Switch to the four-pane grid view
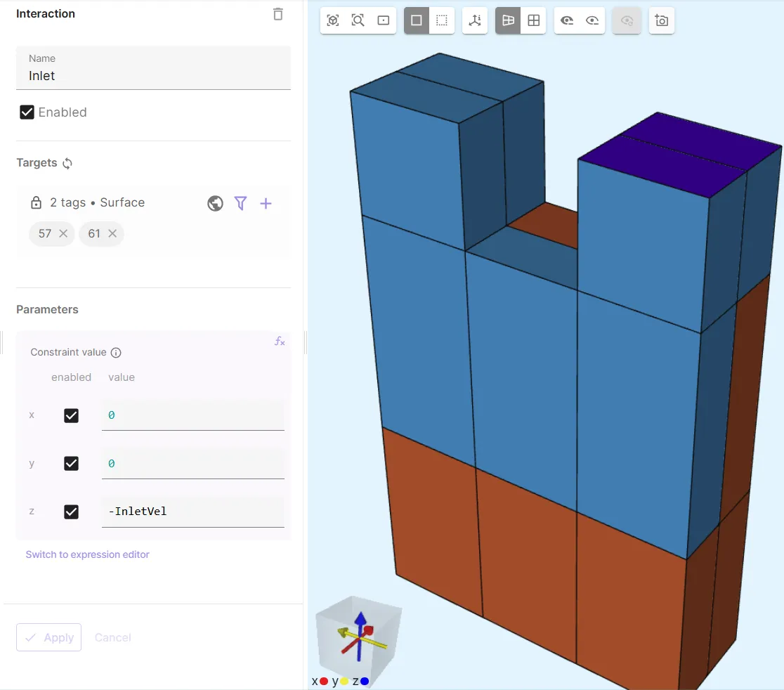 click(533, 20)
